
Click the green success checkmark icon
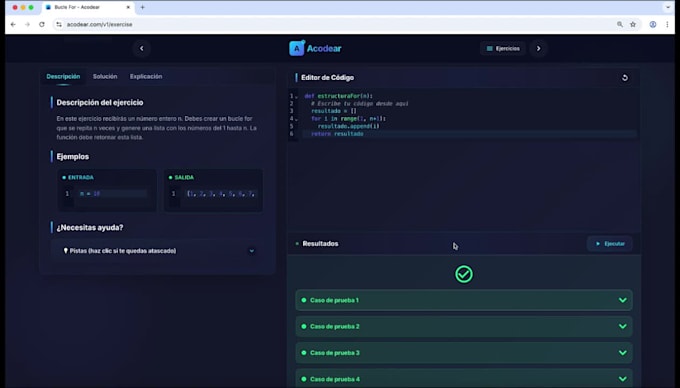pos(464,274)
